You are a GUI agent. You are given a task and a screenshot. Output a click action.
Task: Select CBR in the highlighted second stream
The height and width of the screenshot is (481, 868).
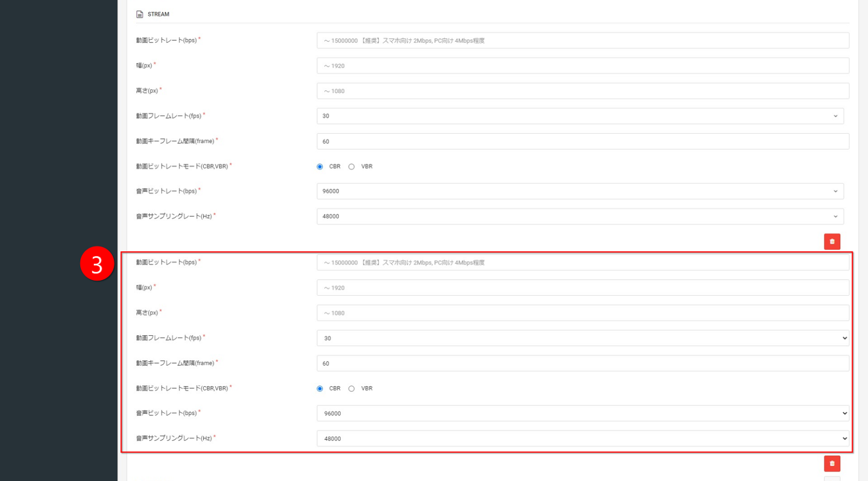pos(320,388)
